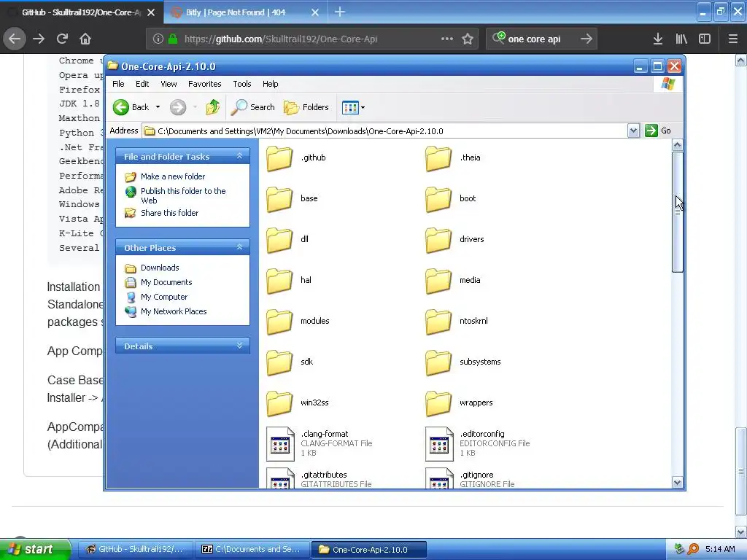Open Firefox hamburger menu

tap(733, 39)
